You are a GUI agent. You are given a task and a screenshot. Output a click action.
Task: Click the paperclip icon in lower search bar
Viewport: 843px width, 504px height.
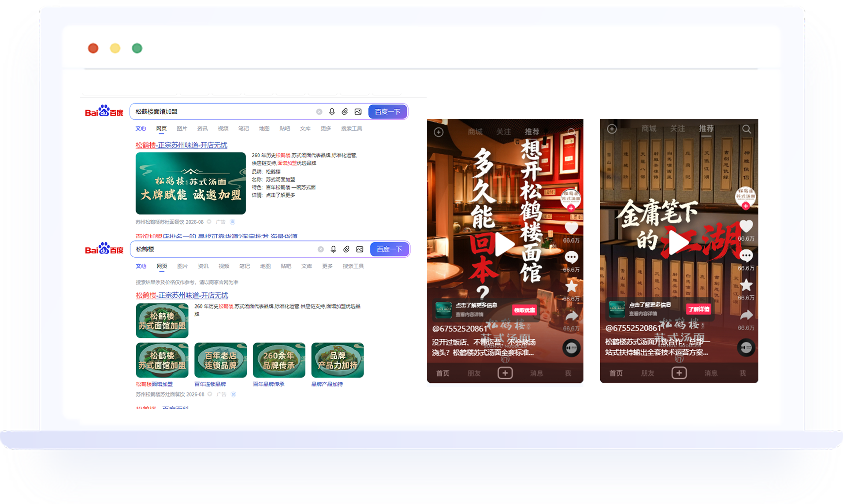(x=346, y=249)
